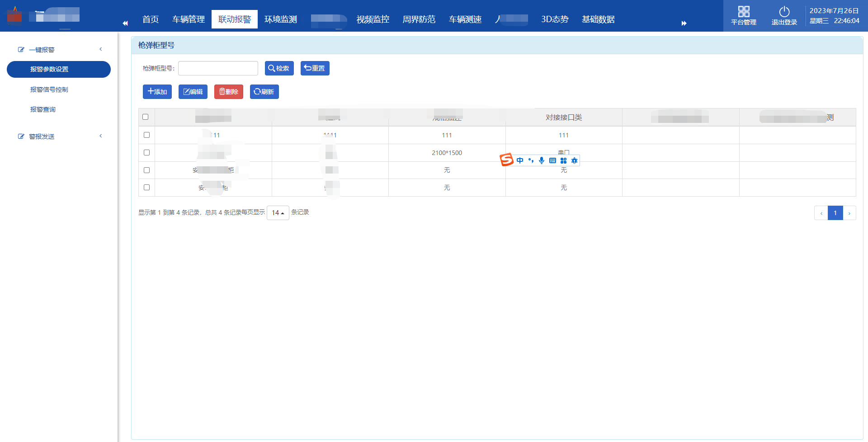The image size is (868, 442).
Task: Activate Sogou voice input microphone icon
Action: (x=542, y=160)
